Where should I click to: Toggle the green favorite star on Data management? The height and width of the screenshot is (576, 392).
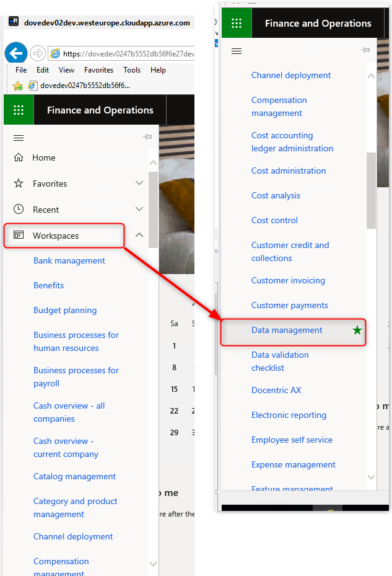click(x=357, y=330)
